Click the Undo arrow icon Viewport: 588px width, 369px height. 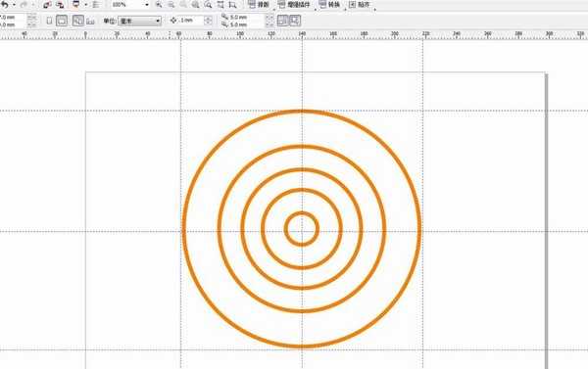(x=5, y=5)
